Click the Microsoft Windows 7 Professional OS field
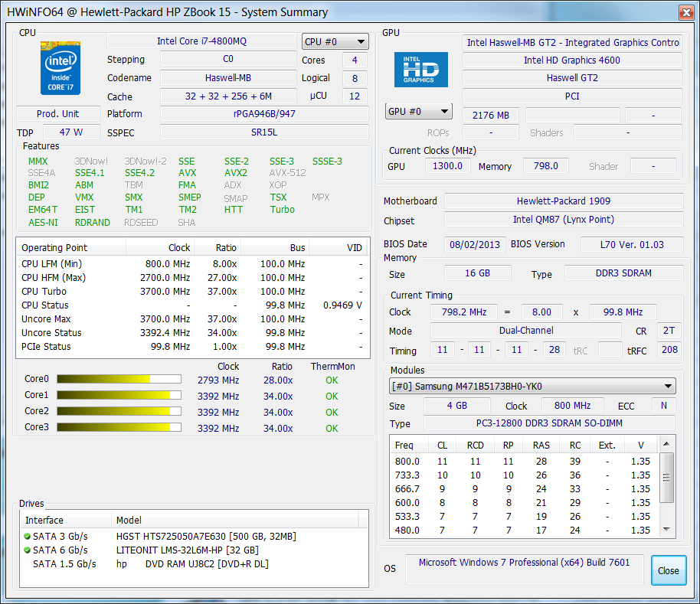Image resolution: width=700 pixels, height=604 pixels. click(x=524, y=569)
